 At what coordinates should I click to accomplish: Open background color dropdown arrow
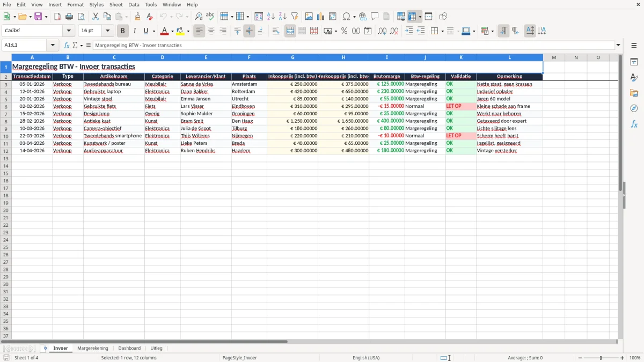(188, 31)
